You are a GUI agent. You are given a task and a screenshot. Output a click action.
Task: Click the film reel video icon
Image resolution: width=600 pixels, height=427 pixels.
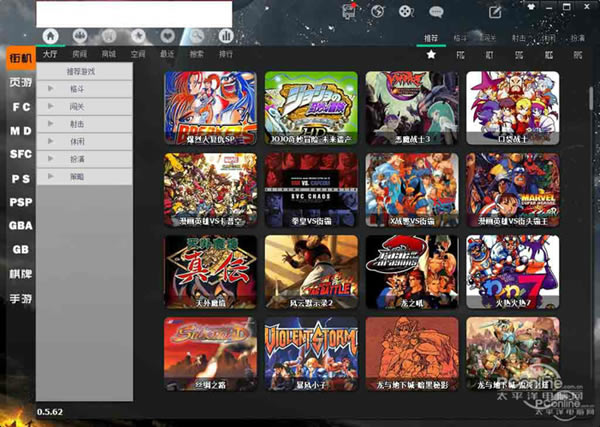[x=404, y=13]
